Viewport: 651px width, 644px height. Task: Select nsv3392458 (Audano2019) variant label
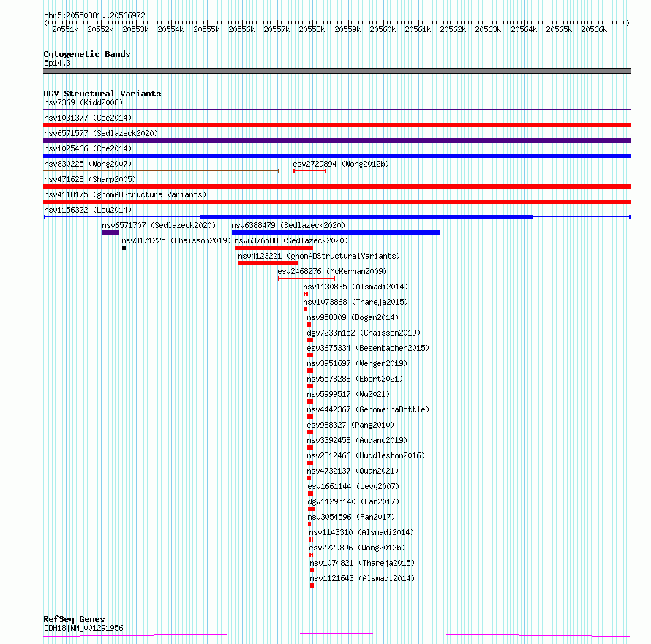click(x=357, y=440)
